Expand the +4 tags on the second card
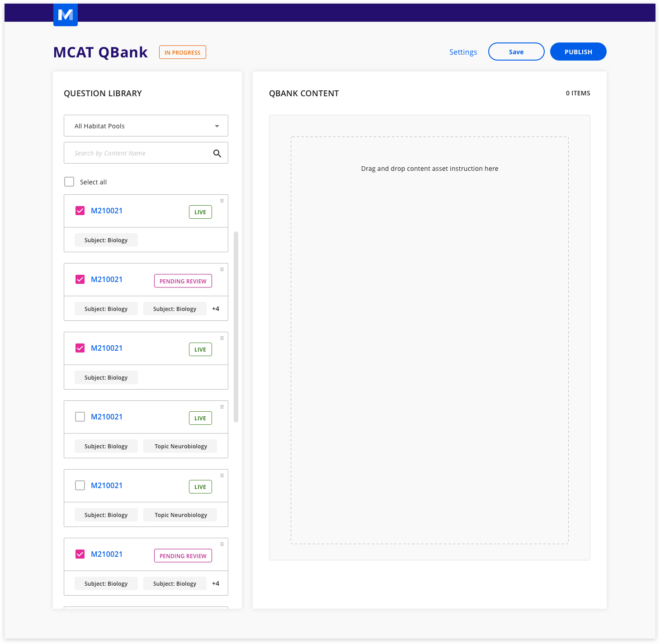This screenshot has width=660, height=644. [216, 309]
